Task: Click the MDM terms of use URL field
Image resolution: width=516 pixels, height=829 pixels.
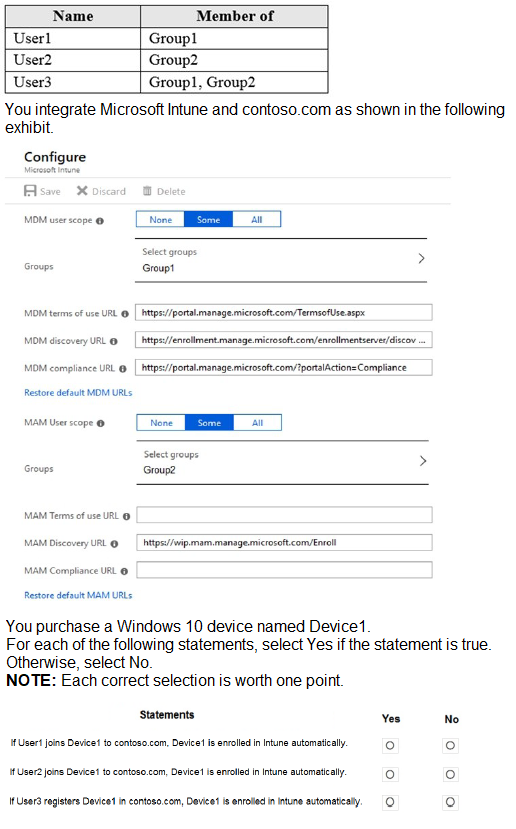Action: pyautogui.click(x=284, y=312)
